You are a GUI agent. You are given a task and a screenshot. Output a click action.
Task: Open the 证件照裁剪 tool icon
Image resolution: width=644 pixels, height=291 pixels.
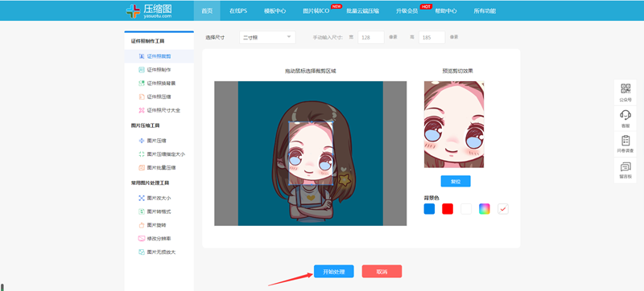tap(142, 56)
